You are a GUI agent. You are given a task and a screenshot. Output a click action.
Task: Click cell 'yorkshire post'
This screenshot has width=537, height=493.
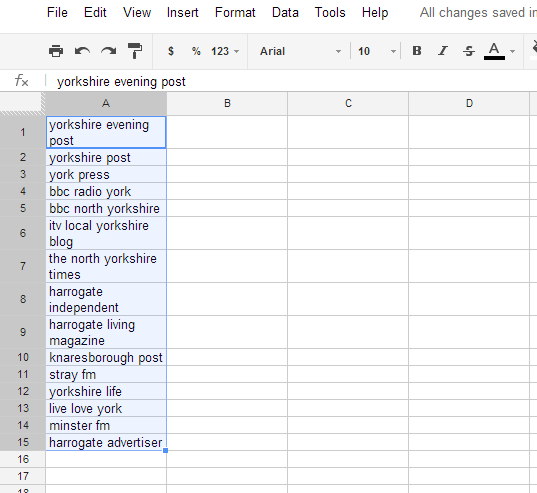(x=106, y=157)
